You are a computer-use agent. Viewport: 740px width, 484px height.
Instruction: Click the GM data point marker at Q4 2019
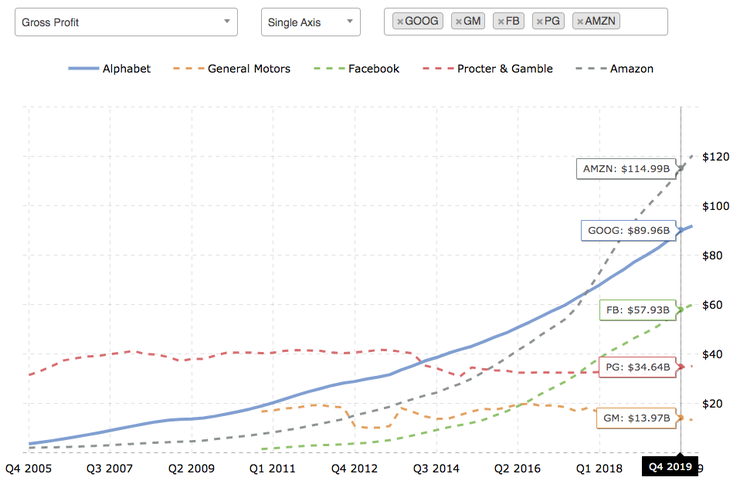681,417
